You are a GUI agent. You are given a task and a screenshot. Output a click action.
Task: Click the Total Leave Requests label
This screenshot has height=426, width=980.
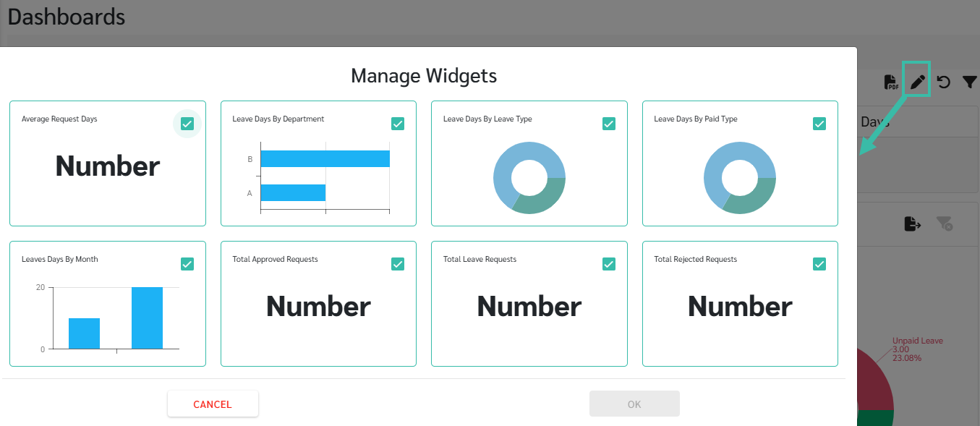tap(480, 259)
